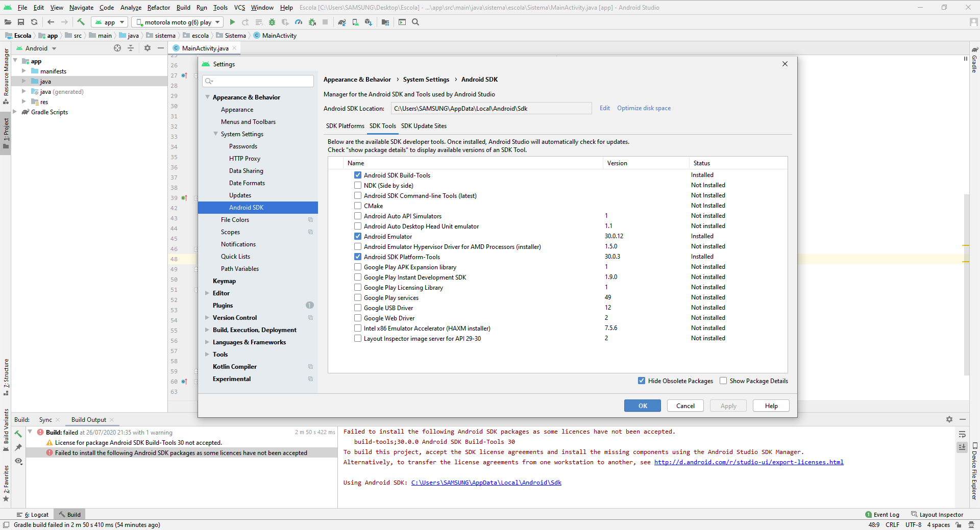
Task: Click Sync Project with Gradle Files icon
Action: coord(342,22)
